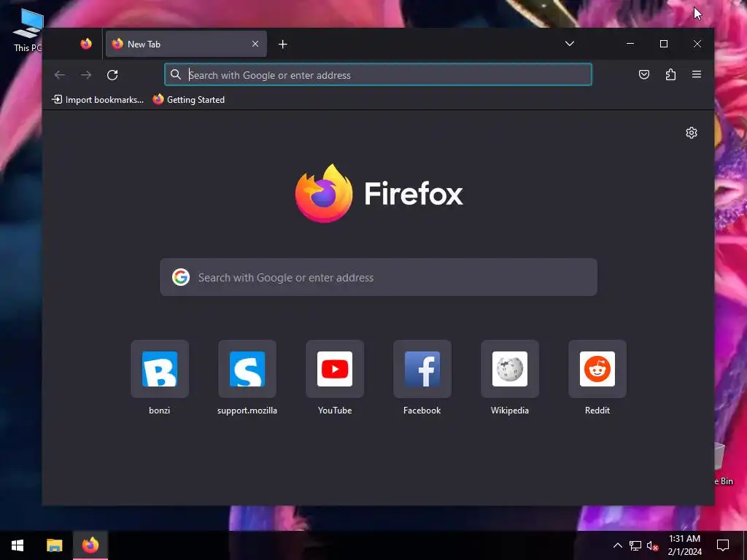Show hidden system tray icons
This screenshot has height=560, width=747.
click(617, 545)
